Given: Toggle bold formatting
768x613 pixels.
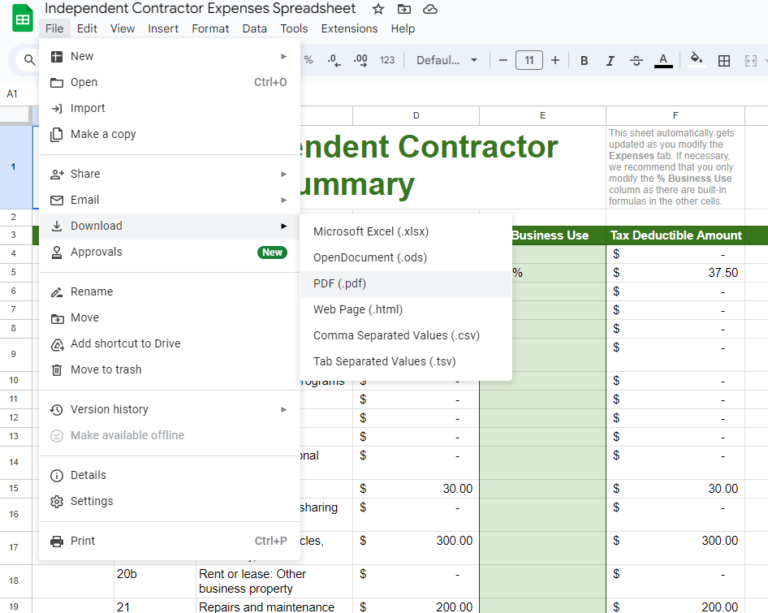Looking at the screenshot, I should tap(584, 60).
